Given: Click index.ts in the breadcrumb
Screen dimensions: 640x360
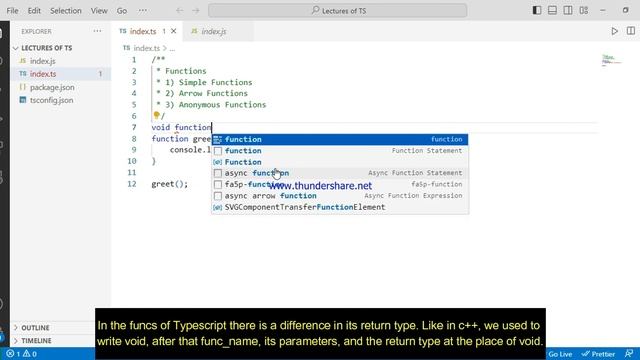Looking at the screenshot, I should pos(147,48).
